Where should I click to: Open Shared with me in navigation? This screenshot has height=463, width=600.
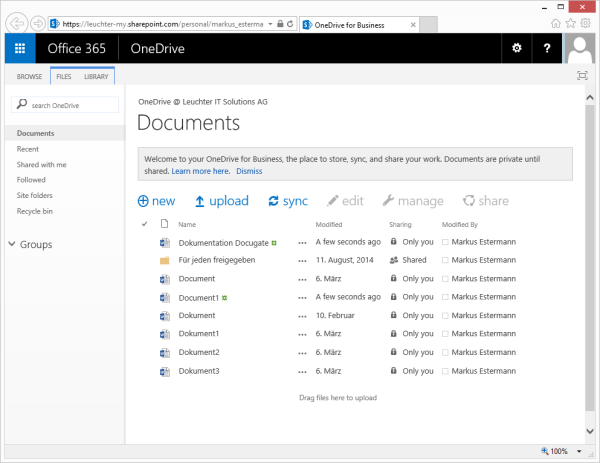click(41, 165)
